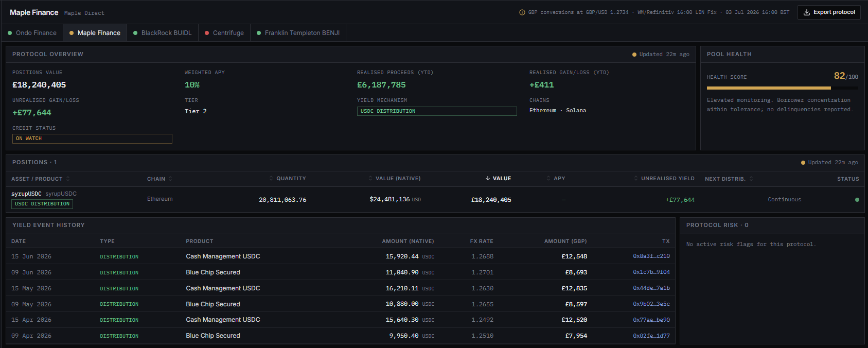Image resolution: width=868 pixels, height=348 pixels.
Task: Click the USDC DISTRIBUTION tag under syrupUSDC
Action: pyautogui.click(x=42, y=204)
